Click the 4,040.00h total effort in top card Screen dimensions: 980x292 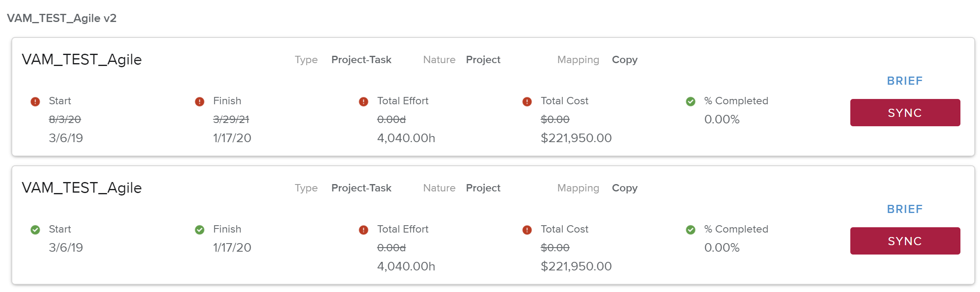pyautogui.click(x=406, y=138)
